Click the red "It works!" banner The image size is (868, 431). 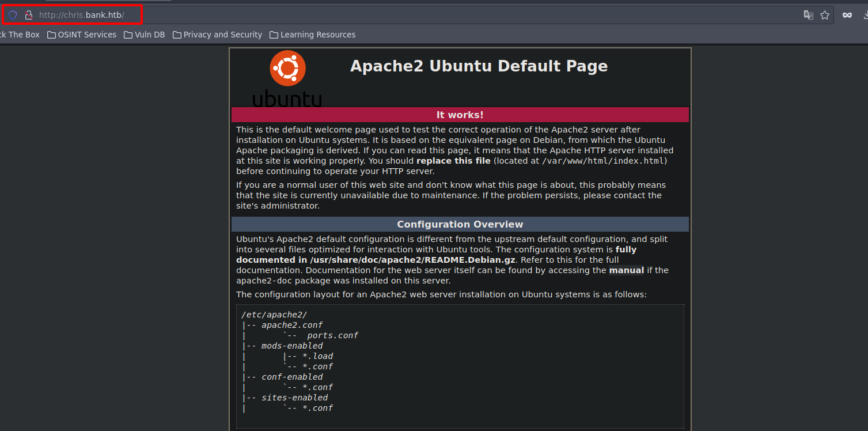coord(460,115)
